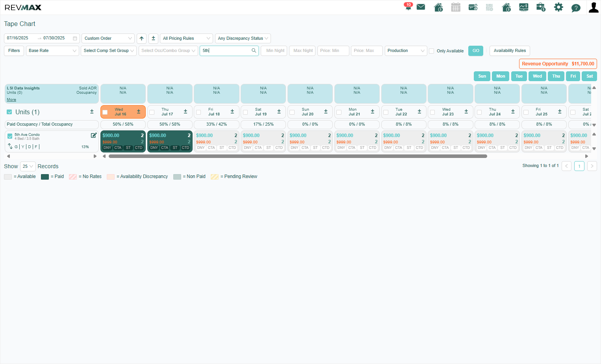Open the date range calendar icon
601x364 pixels.
[x=75, y=38]
